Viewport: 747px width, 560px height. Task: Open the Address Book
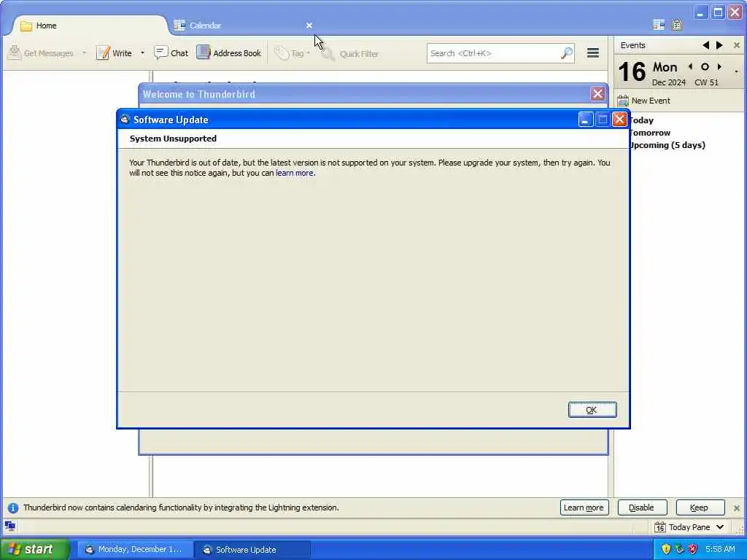(x=229, y=52)
